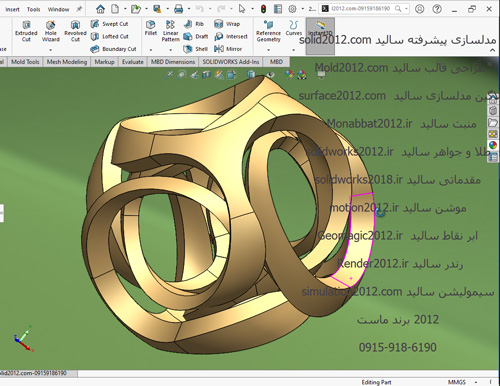
Task: Click the search commands input field
Action: [x=364, y=9]
